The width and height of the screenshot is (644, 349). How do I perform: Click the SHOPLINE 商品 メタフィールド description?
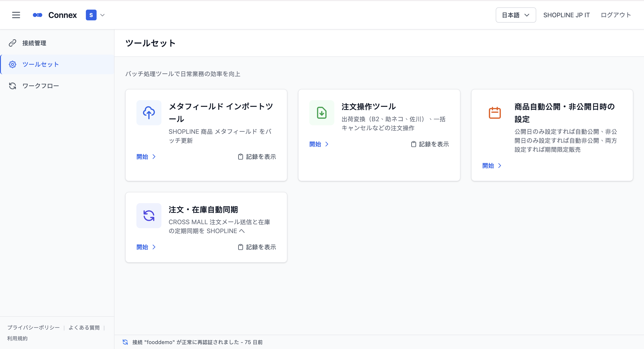pos(220,136)
